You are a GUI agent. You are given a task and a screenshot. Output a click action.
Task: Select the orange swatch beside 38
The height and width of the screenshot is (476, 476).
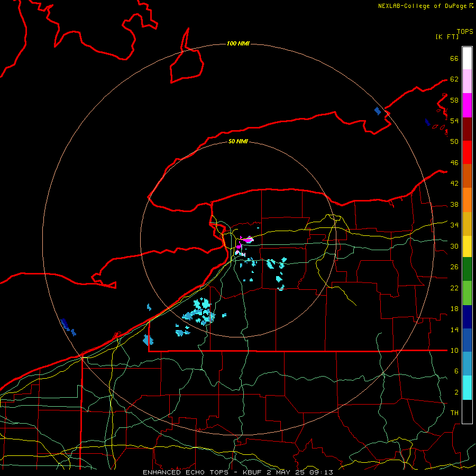(x=467, y=200)
